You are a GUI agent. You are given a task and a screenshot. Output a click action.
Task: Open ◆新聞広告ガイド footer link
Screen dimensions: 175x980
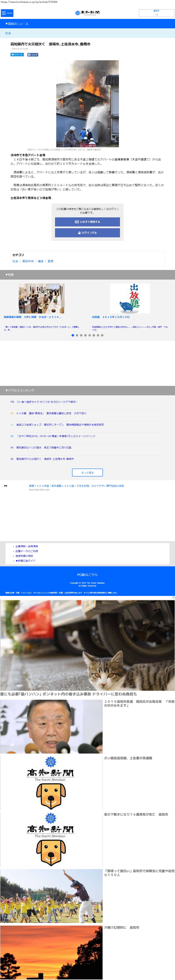[x=25, y=561]
